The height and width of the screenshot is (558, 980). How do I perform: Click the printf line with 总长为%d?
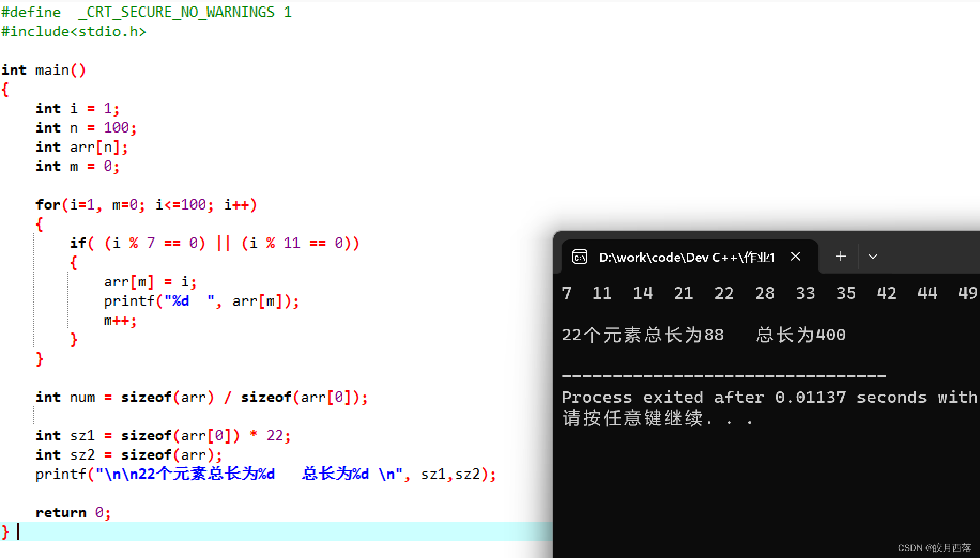[x=266, y=474]
